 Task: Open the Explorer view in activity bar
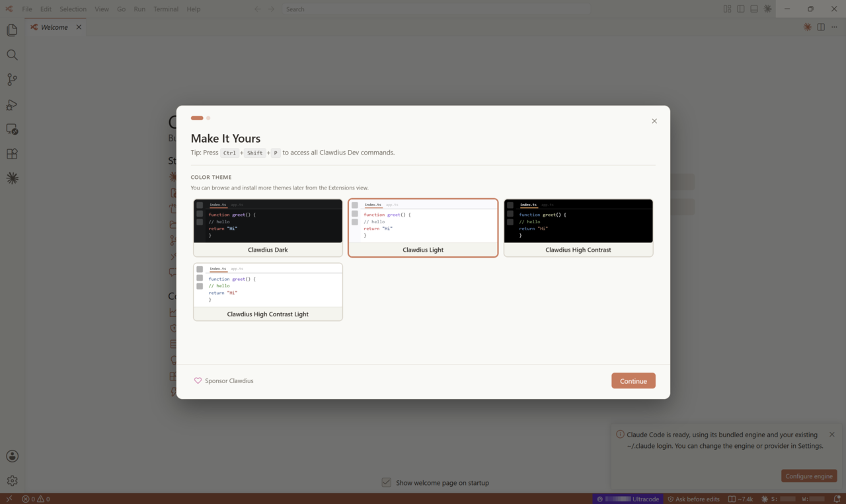point(12,30)
